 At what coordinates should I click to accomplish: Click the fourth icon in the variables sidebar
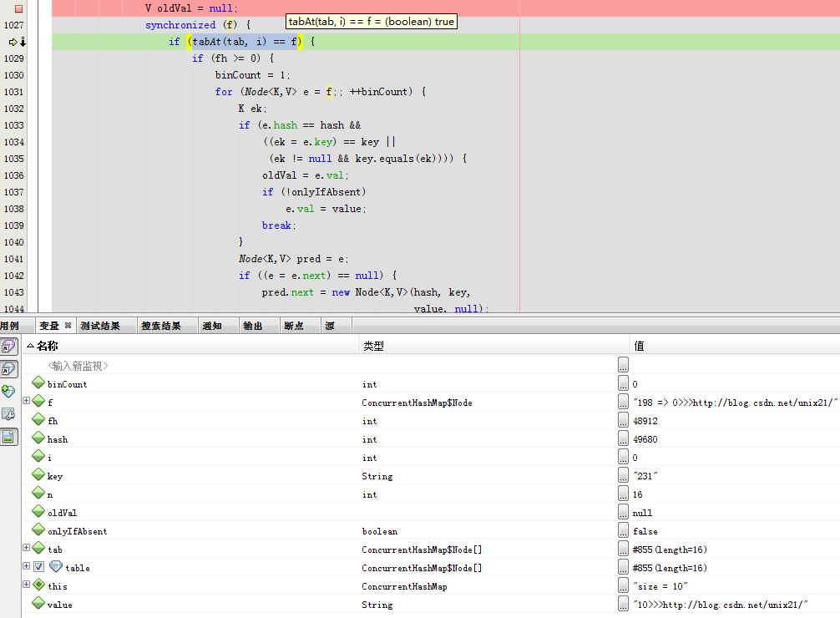coord(8,414)
